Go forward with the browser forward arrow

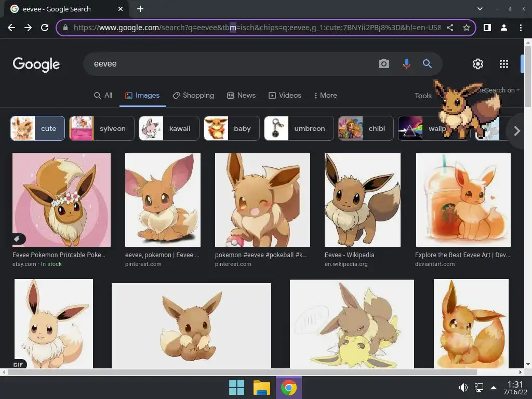(28, 28)
